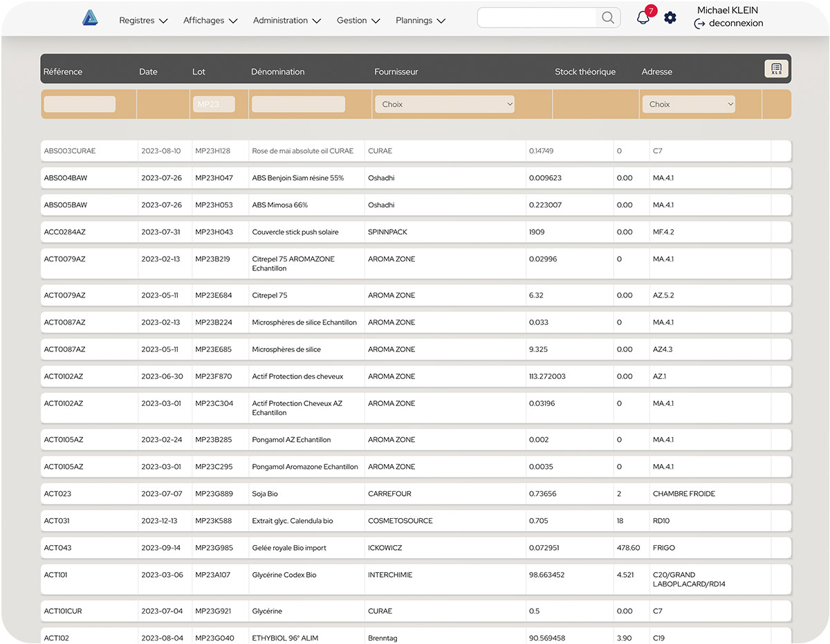Screen dimensions: 830x644
Task: Export the table with the XLS icon
Action: [776, 68]
